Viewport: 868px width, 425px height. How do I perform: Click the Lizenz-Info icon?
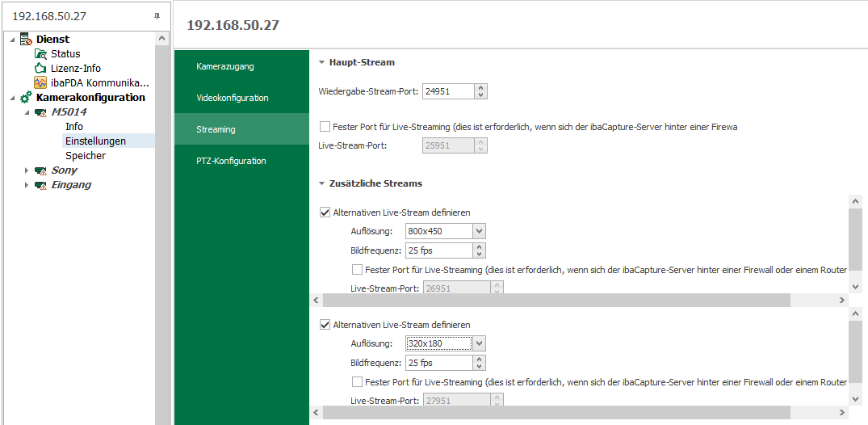coord(40,69)
